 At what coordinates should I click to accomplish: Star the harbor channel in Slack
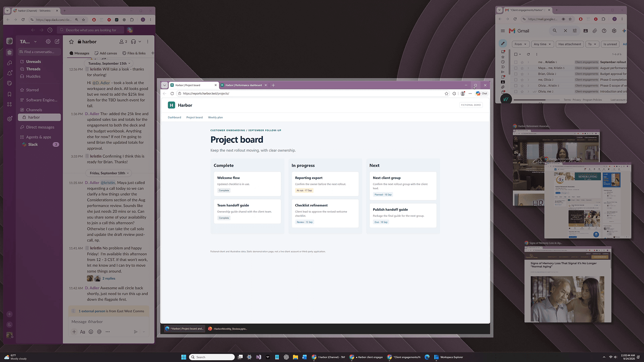point(71,42)
